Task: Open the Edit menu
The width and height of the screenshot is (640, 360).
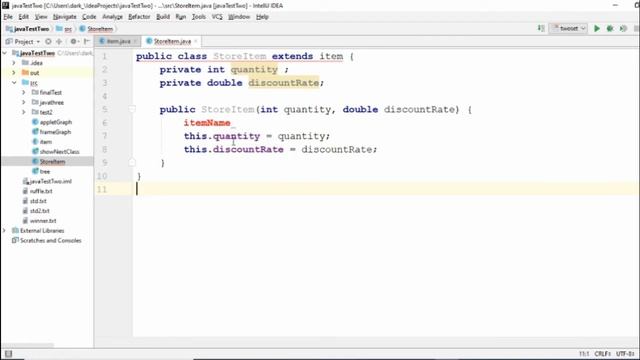Action: 24,17
